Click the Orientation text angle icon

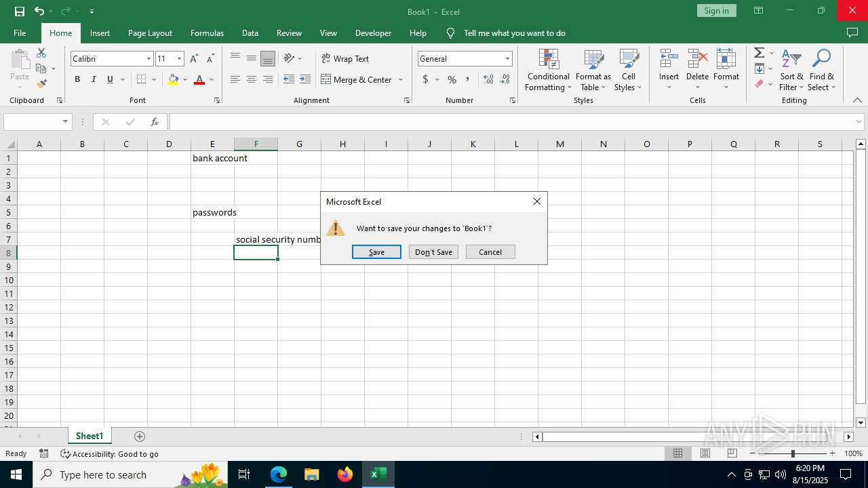[289, 58]
